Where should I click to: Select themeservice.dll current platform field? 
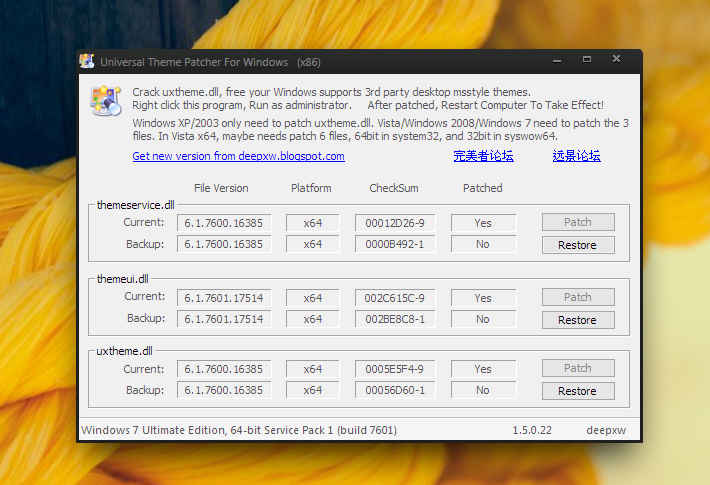click(x=312, y=223)
